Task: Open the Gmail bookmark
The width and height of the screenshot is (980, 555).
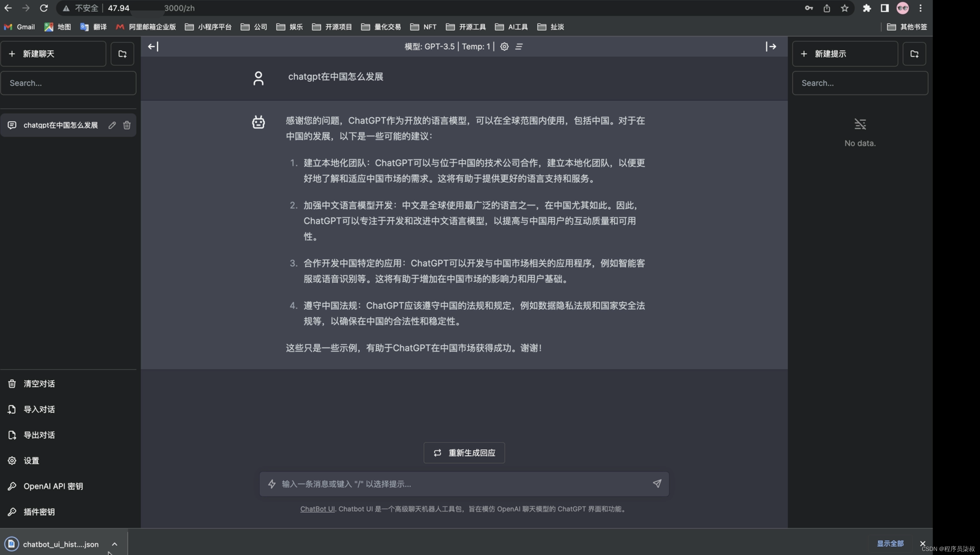Action: (x=19, y=27)
